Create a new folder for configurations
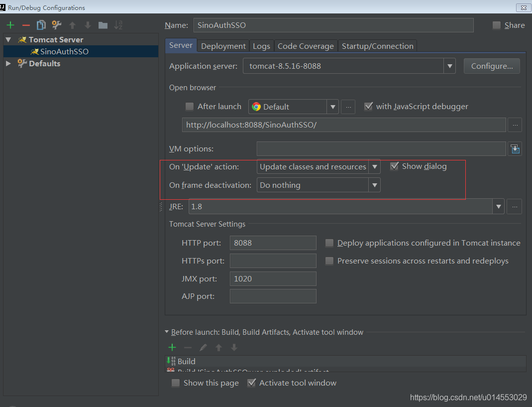Viewport: 532px width, 407px height. pyautogui.click(x=103, y=25)
